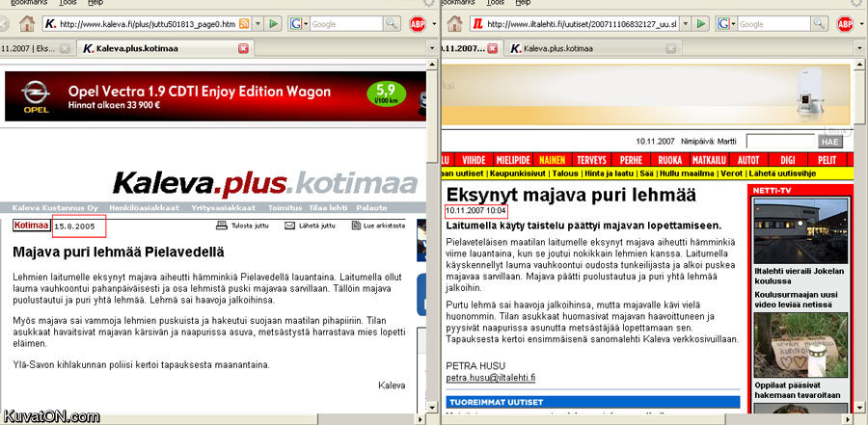The height and width of the screenshot is (425, 868).
Task: Click search magnifier button in left browser
Action: click(x=392, y=24)
